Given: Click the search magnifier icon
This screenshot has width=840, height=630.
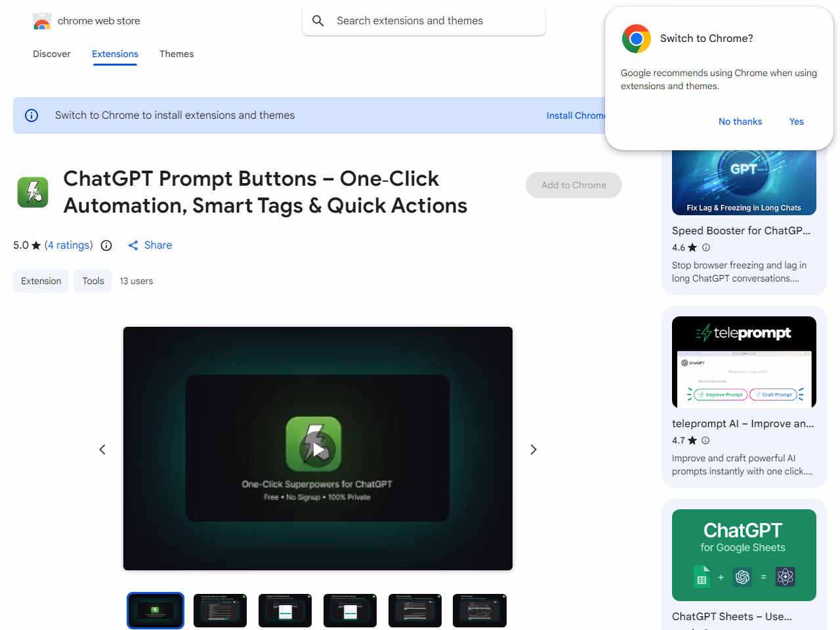Looking at the screenshot, I should (318, 21).
